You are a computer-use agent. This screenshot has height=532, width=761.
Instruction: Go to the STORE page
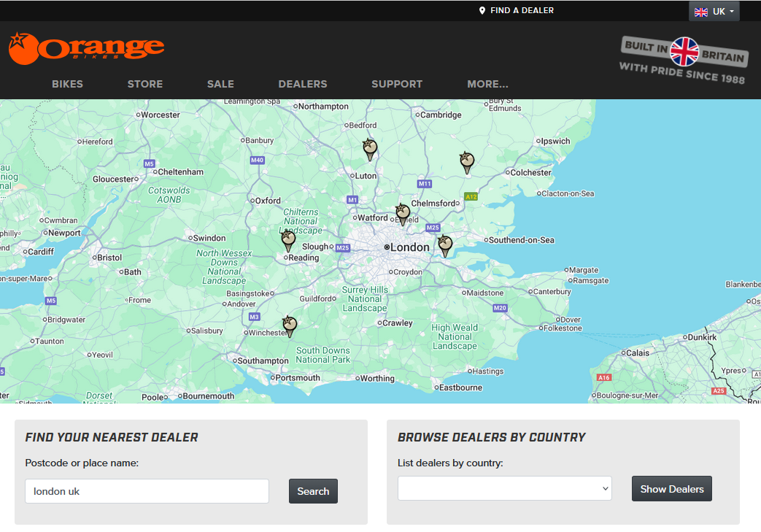click(144, 84)
